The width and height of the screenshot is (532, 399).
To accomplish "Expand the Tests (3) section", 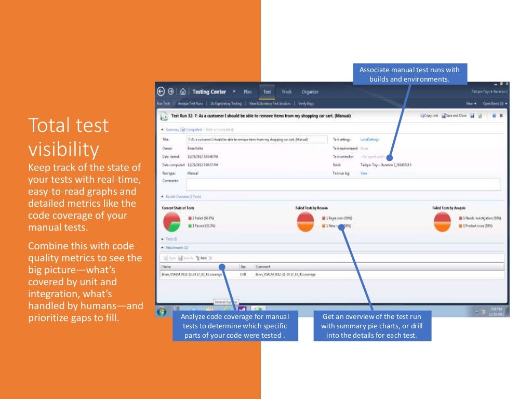I will pos(162,239).
